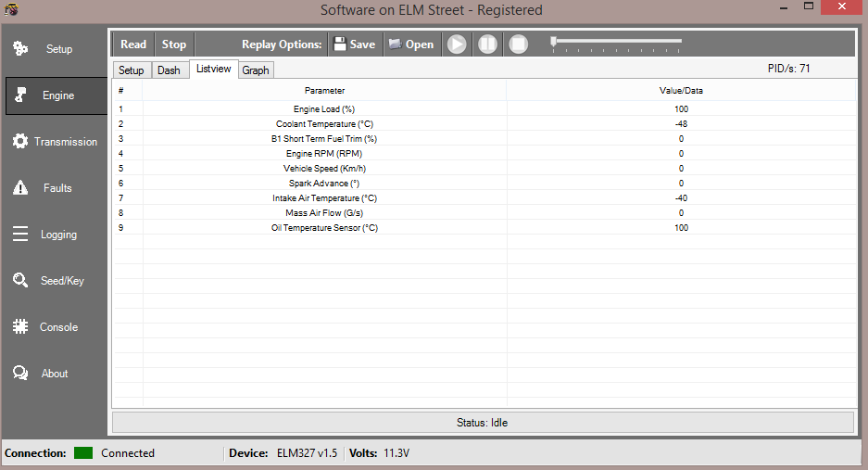Click the replay speed slider handle
The width and height of the screenshot is (868, 470).
click(x=553, y=42)
